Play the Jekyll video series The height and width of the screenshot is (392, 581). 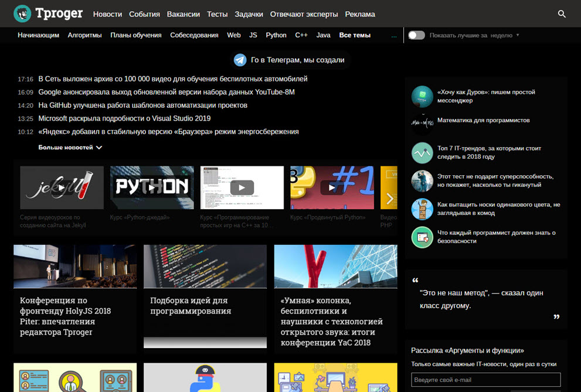click(62, 188)
